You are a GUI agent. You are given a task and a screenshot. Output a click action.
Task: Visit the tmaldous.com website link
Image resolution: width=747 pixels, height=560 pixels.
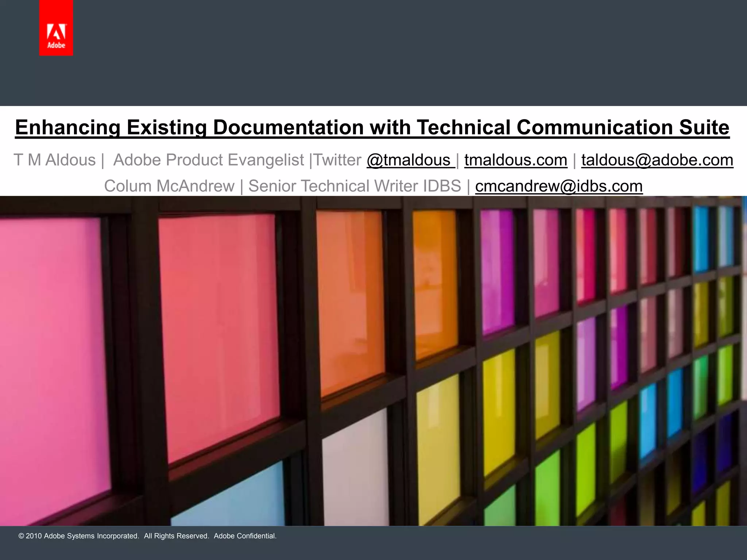coord(515,160)
